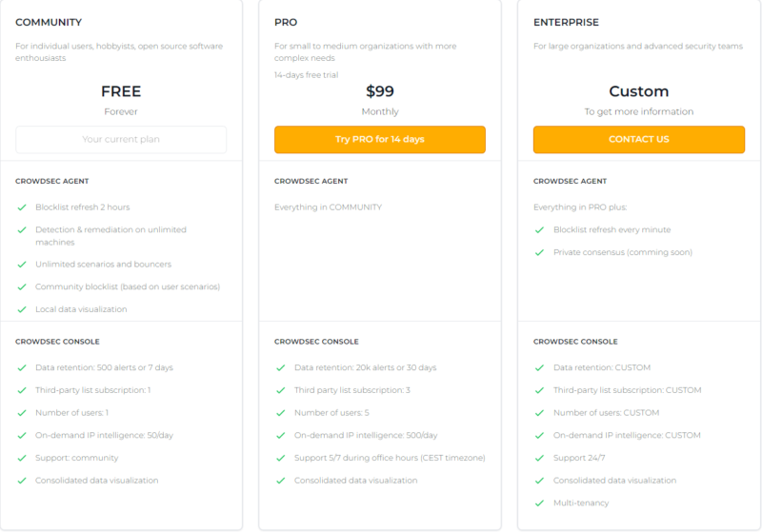This screenshot has height=532, width=762.
Task: Select the ENTERPRISE plan heading
Action: click(x=566, y=22)
